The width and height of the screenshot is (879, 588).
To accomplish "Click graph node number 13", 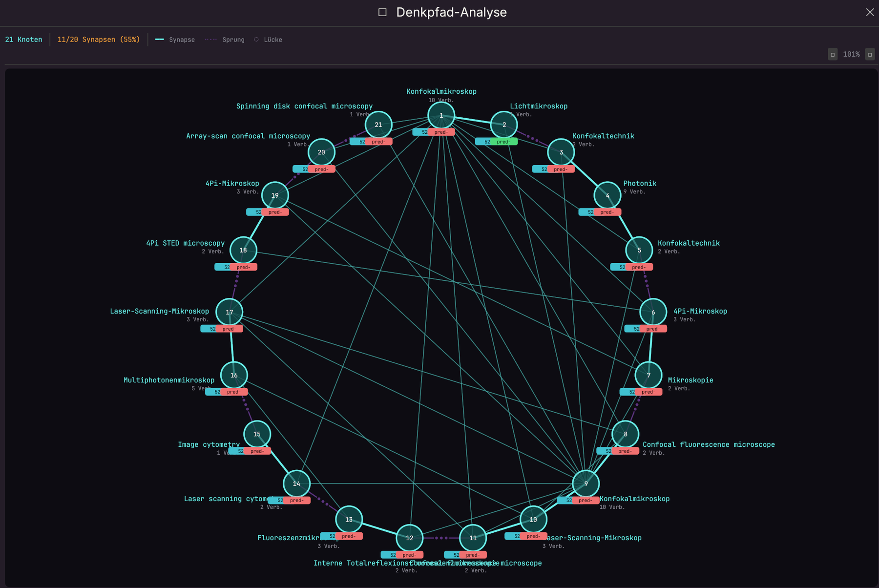I will click(349, 520).
